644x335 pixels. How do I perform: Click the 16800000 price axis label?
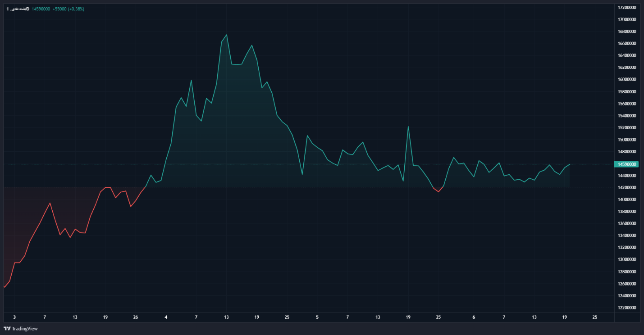[627, 32]
